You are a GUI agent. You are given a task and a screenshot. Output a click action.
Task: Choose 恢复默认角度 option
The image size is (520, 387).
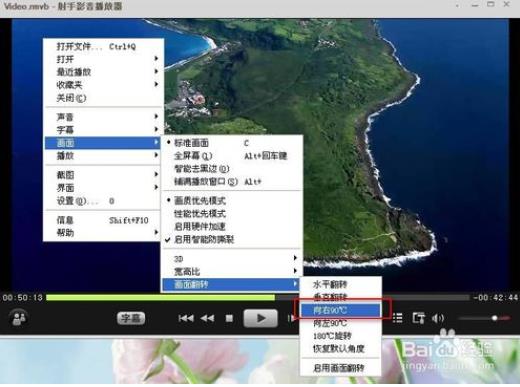point(341,349)
